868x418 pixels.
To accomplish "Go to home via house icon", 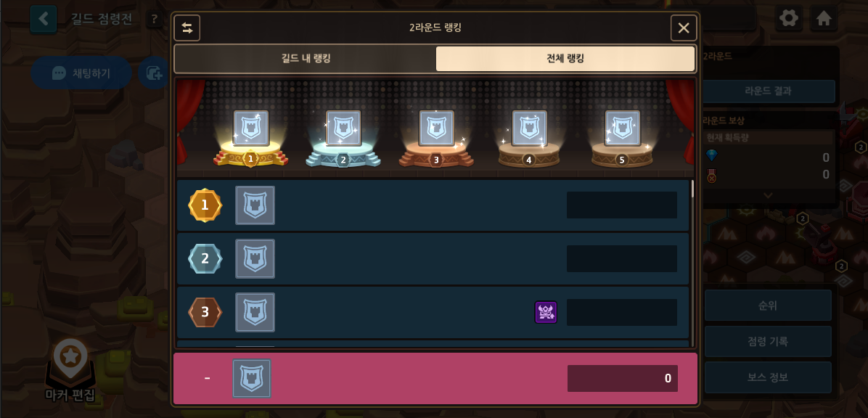I will click(824, 18).
